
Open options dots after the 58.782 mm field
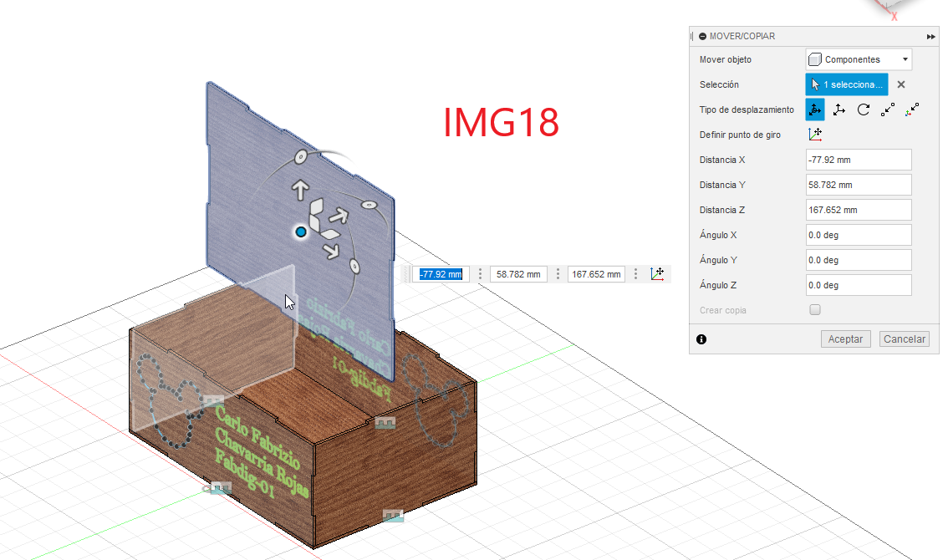pyautogui.click(x=558, y=274)
